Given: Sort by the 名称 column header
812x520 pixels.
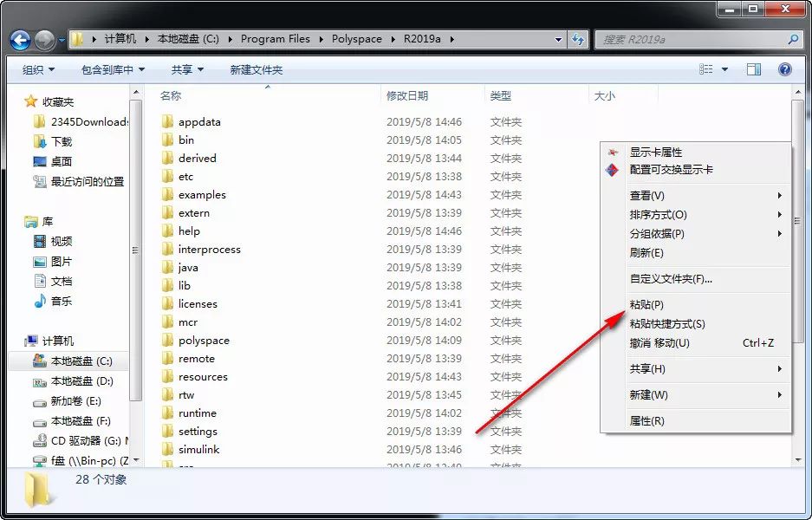Looking at the screenshot, I should (171, 96).
